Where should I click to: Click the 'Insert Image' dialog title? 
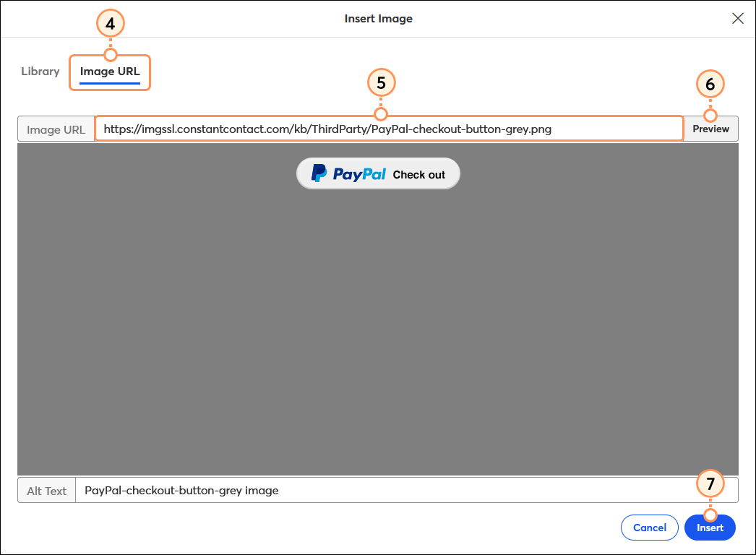coord(379,19)
